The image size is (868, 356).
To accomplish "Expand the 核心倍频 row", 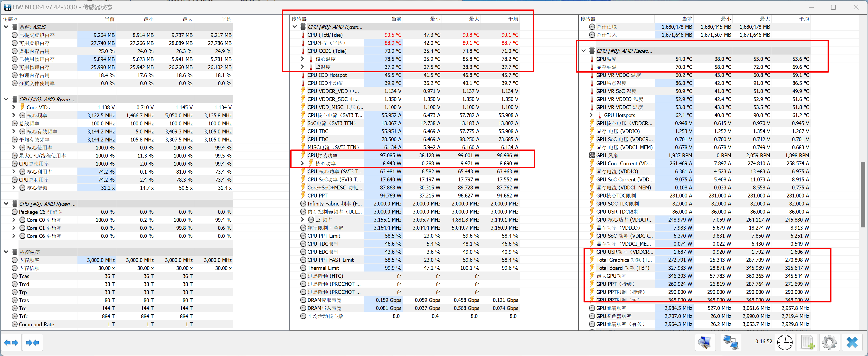I will click(13, 187).
